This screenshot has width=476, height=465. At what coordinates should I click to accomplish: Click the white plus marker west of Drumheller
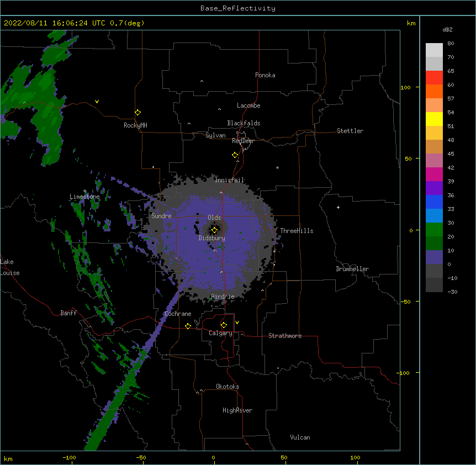click(x=338, y=207)
